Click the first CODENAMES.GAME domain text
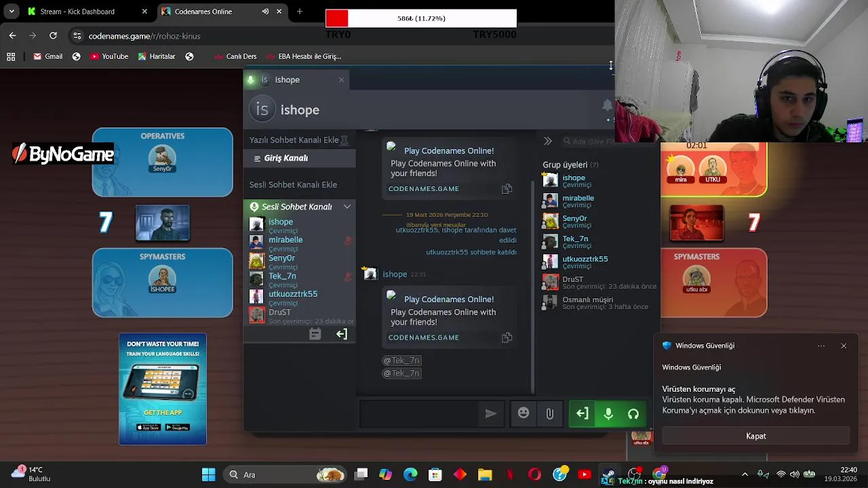Screen dimensions: 868x488 [424, 188]
